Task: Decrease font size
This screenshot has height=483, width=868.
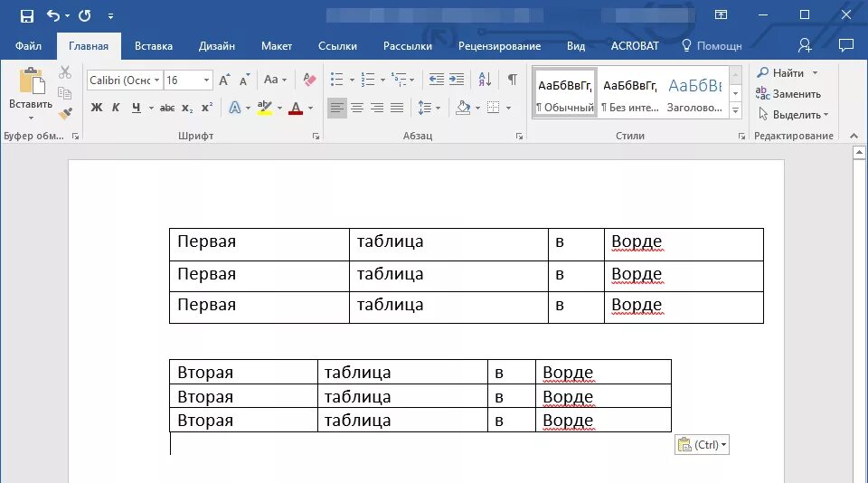Action: coord(245,80)
